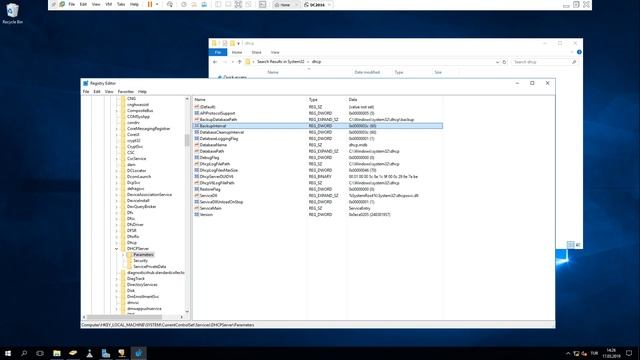Click the icon beside the Version value
Screen dimensions: 640x360
tap(197, 214)
